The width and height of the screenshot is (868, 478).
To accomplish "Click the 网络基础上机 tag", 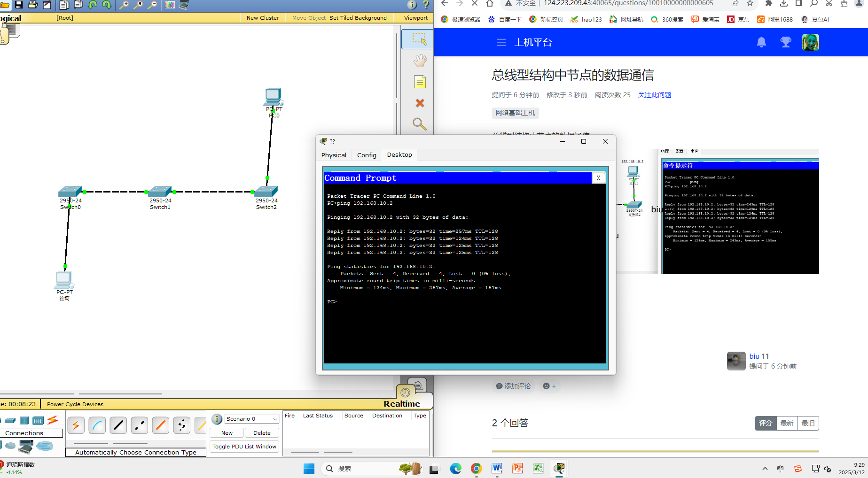I will pos(515,113).
